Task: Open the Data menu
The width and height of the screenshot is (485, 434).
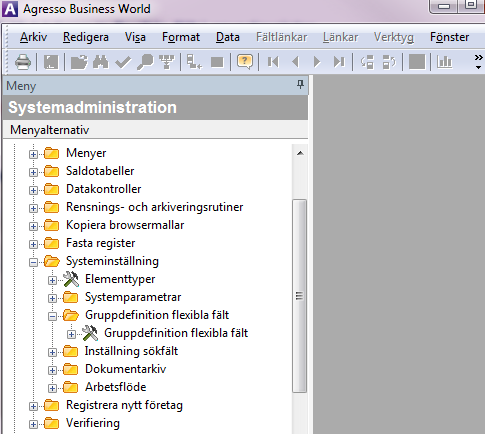Action: pyautogui.click(x=228, y=37)
